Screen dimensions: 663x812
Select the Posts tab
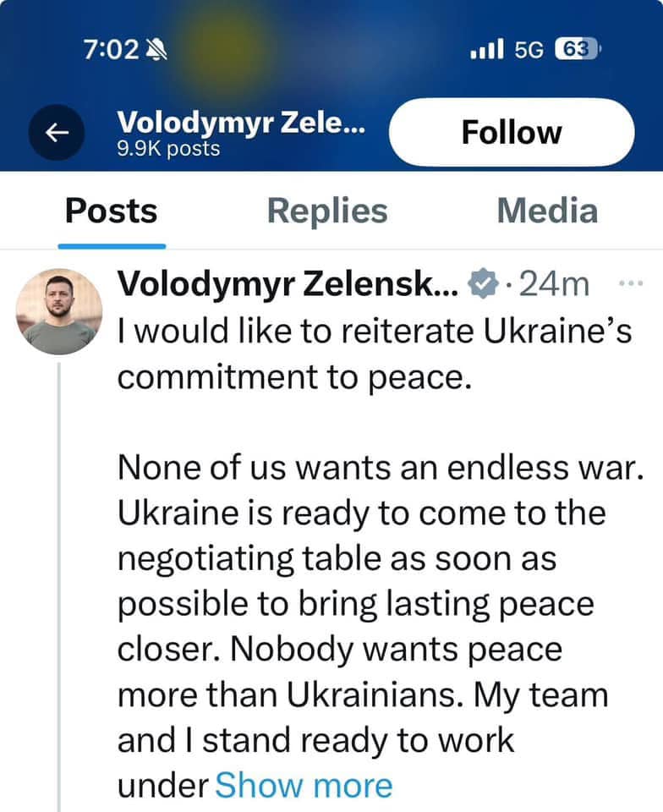pyautogui.click(x=111, y=211)
